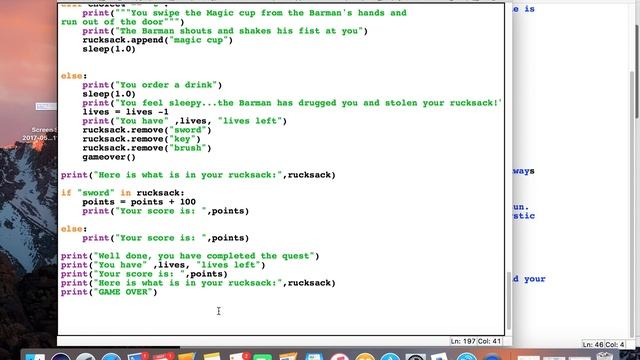Click the 'Ln: 197 Col: 41' status indicator
The width and height of the screenshot is (640, 360).
476,341
